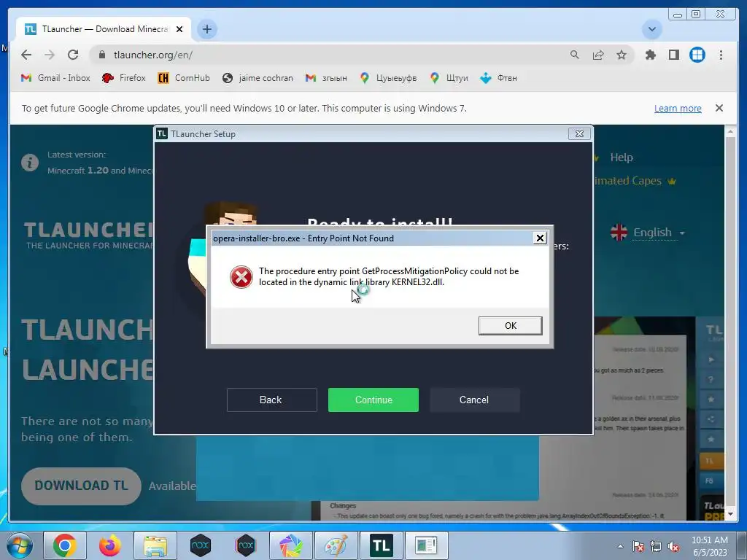747x560 pixels.
Task: Click Learn more in Chrome update notice
Action: (x=678, y=109)
